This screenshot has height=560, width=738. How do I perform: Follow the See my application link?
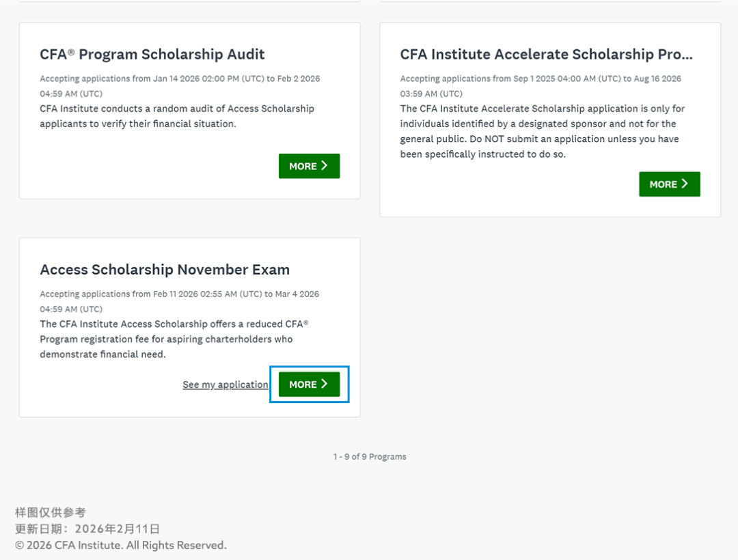[x=225, y=385]
